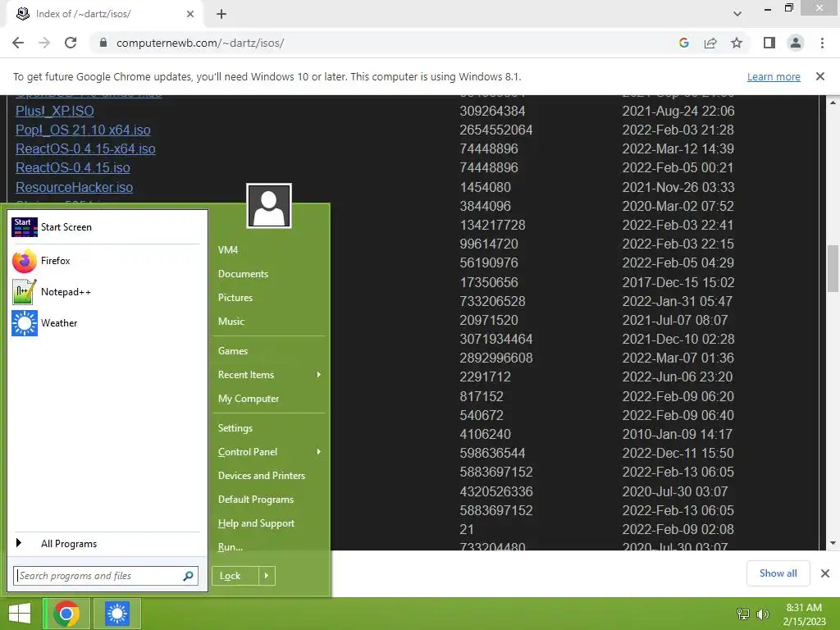Select the file size 4320526336

[496, 491]
